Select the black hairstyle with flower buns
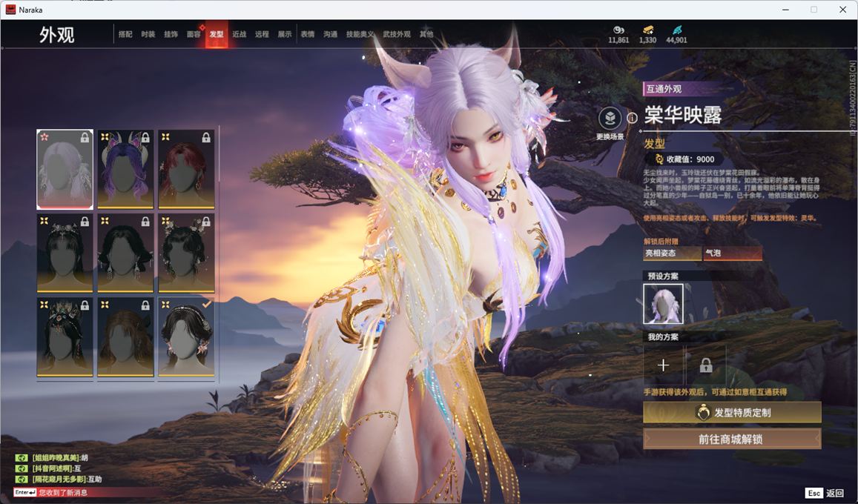Image resolution: width=858 pixels, height=504 pixels. [x=186, y=253]
